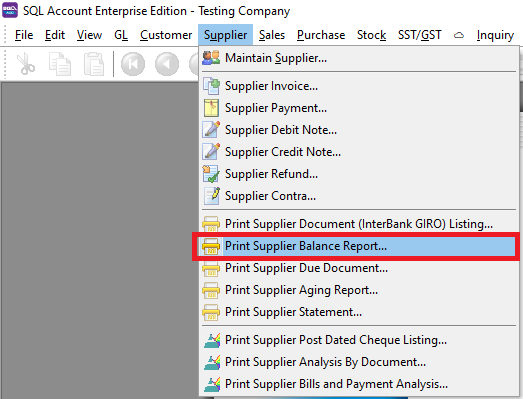Viewport: 523px width, 399px height.
Task: Select Print Supplier Document (InterBank GIRO) Listing
Action: click(x=359, y=224)
